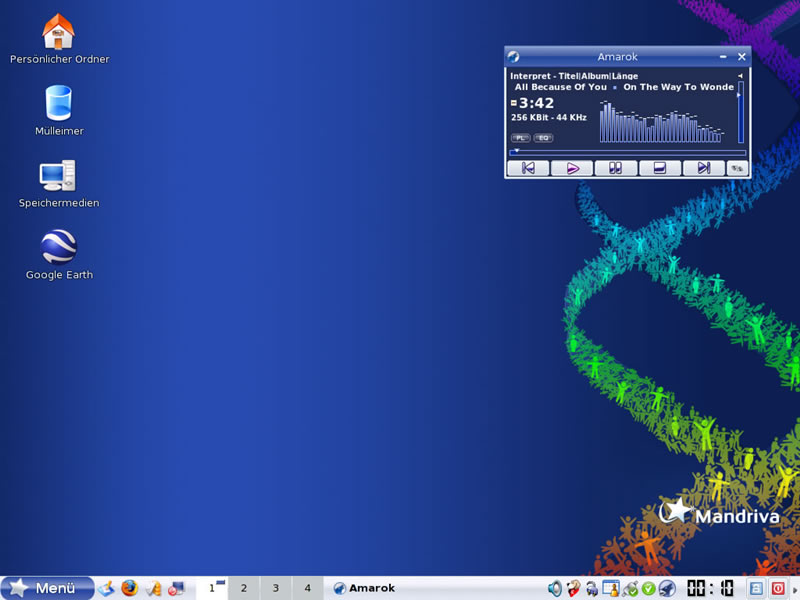
Task: Click the green checkmark update tray icon
Action: pyautogui.click(x=648, y=589)
